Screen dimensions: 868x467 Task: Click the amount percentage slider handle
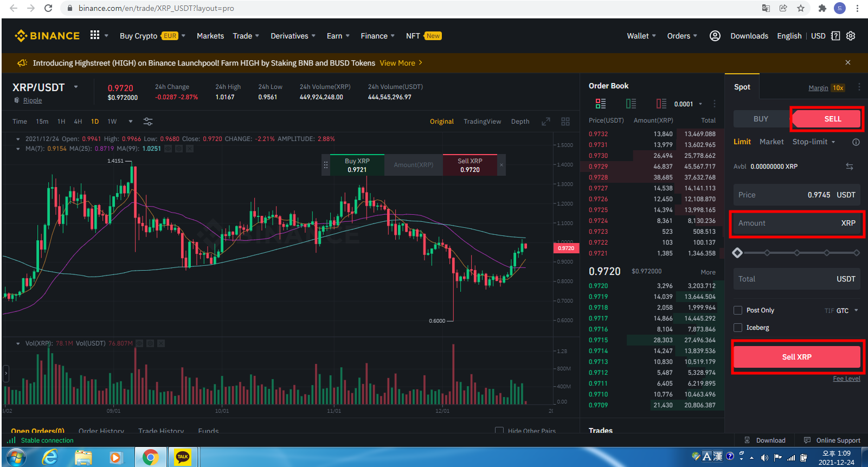click(737, 253)
